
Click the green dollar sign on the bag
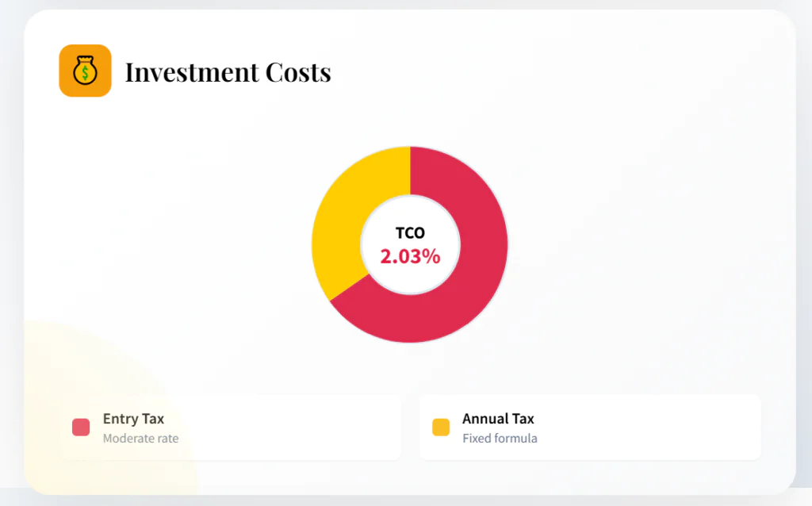(85, 74)
